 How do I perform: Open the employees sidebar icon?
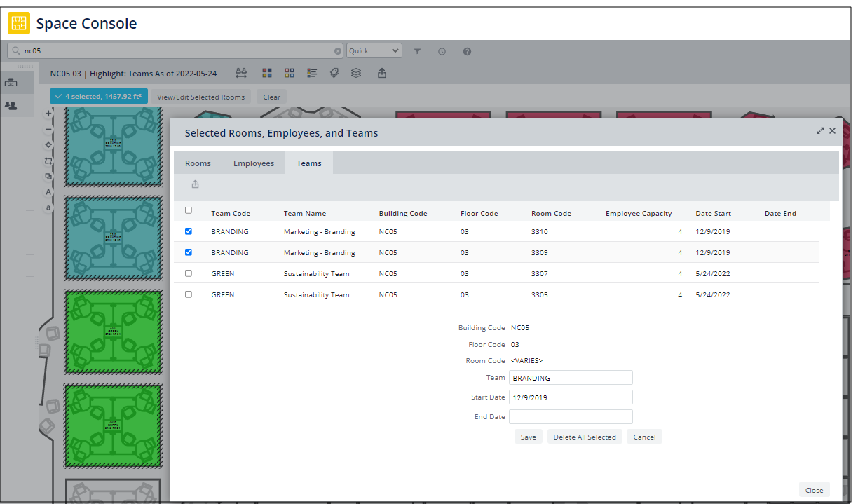[x=11, y=105]
